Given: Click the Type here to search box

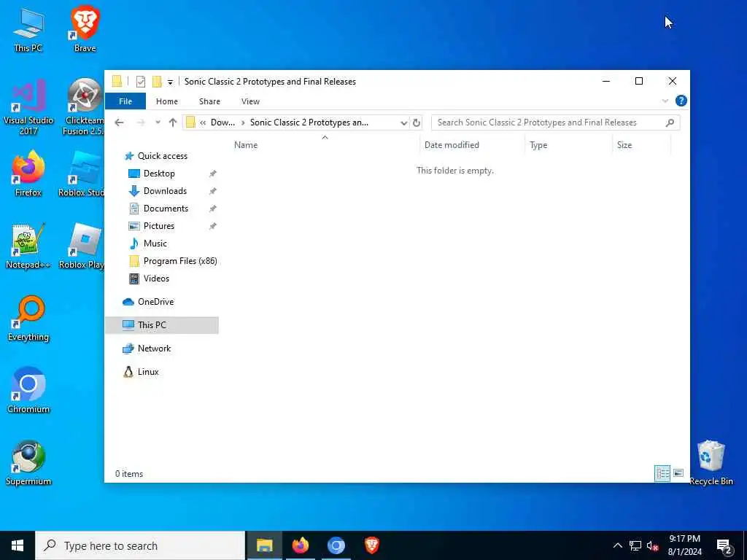Looking at the screenshot, I should point(140,545).
